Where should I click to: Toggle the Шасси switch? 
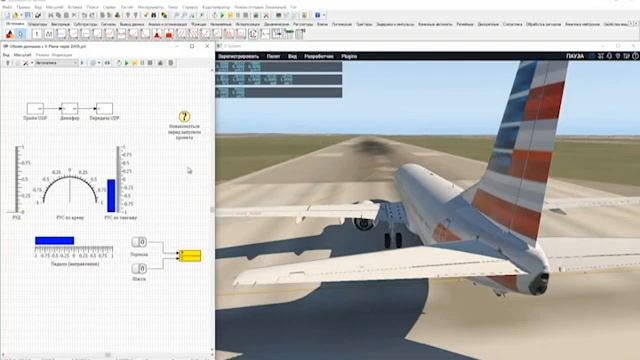139,268
